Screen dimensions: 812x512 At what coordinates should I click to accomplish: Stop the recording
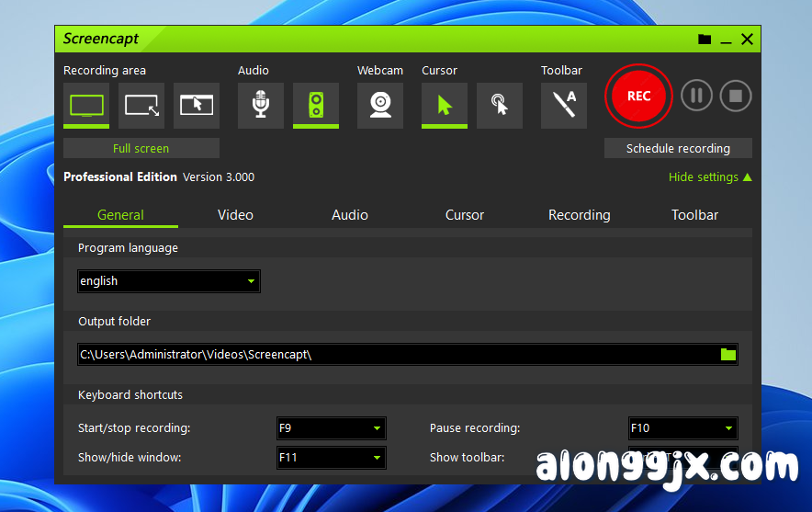pos(736,96)
